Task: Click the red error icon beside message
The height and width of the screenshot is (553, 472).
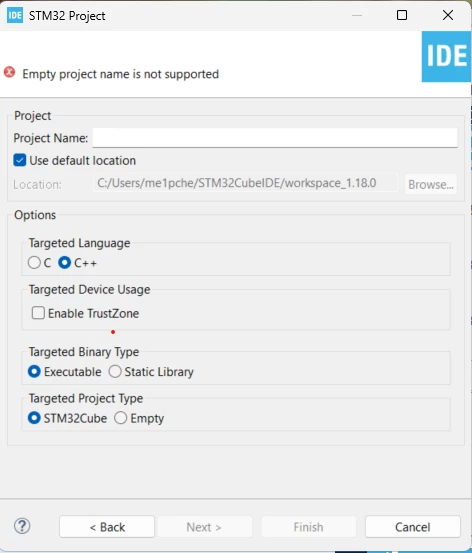Action: [10, 72]
